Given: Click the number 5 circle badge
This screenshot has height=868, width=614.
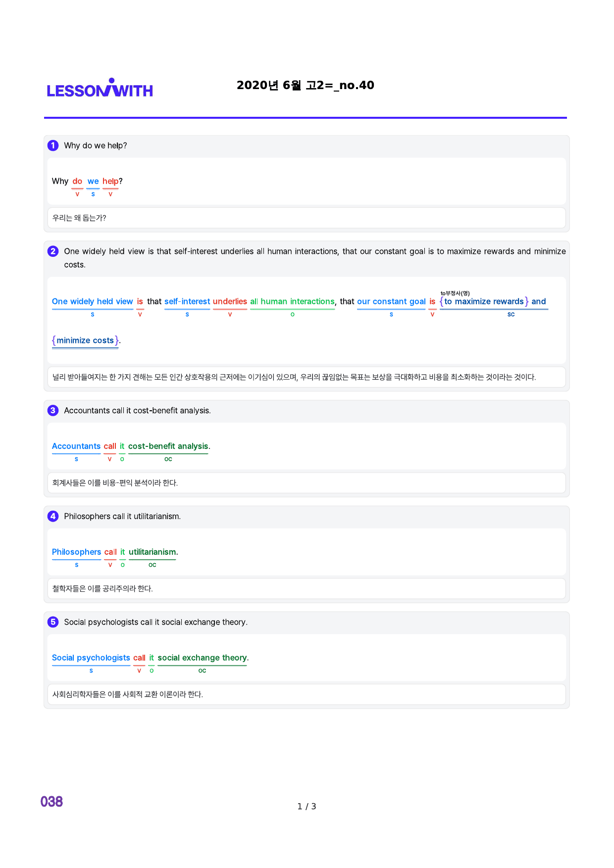Looking at the screenshot, I should click(53, 622).
